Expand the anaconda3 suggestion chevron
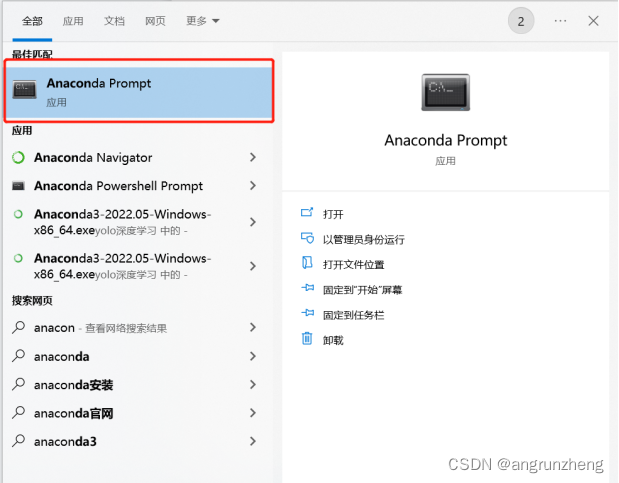 (253, 441)
